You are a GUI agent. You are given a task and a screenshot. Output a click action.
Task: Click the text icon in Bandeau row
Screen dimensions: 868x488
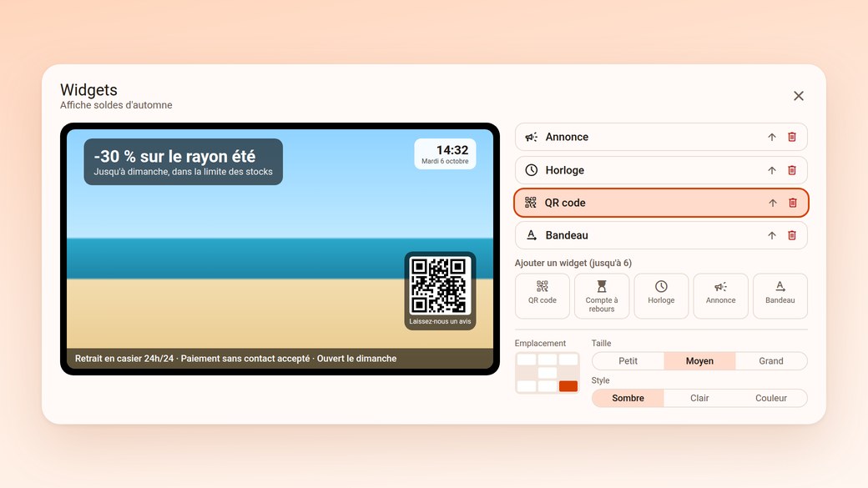(532, 236)
